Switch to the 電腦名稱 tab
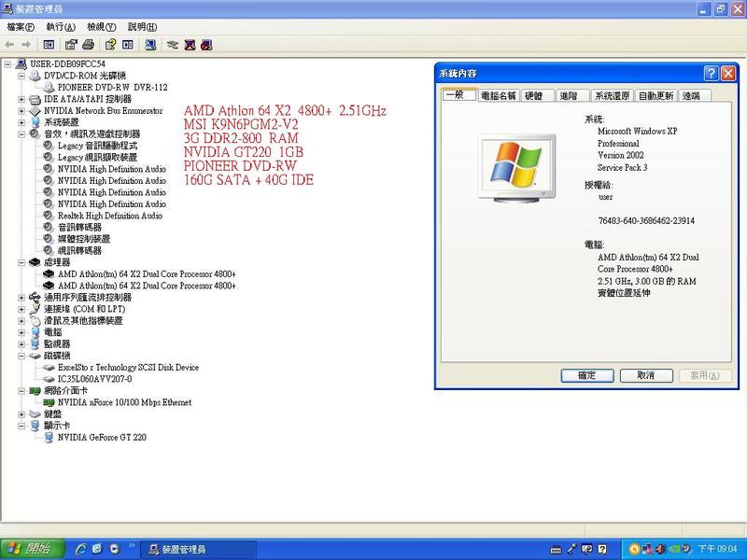 click(x=498, y=96)
